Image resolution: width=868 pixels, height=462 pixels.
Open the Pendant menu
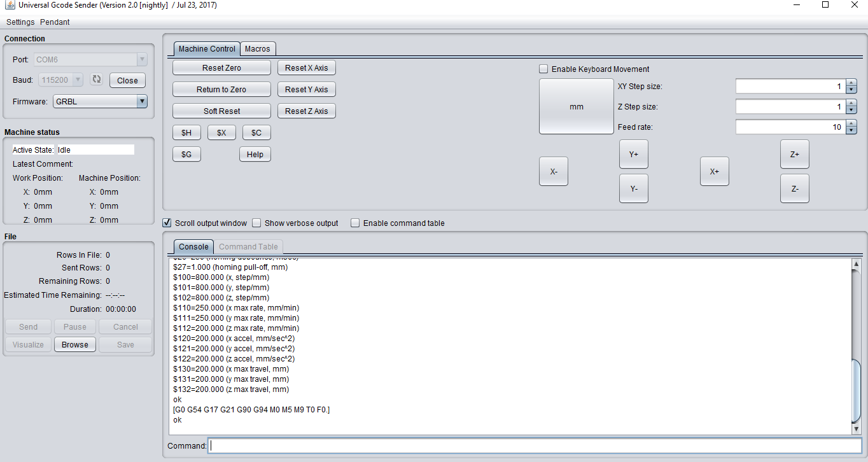(x=55, y=22)
